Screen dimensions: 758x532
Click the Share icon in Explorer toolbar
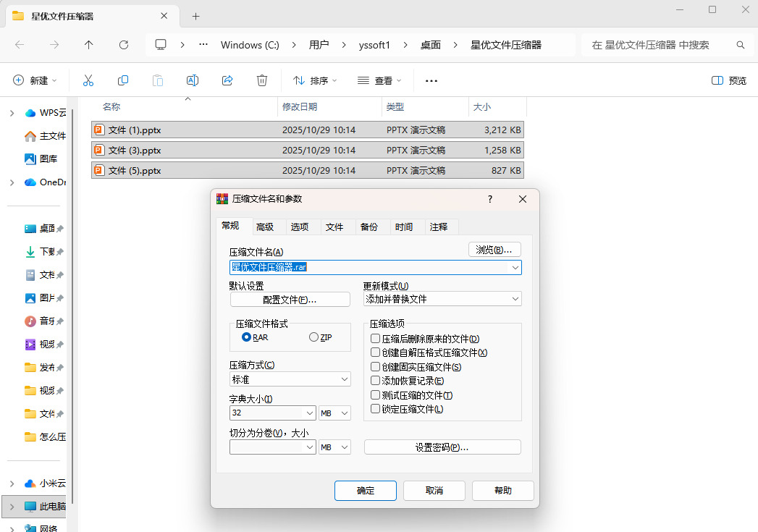227,80
